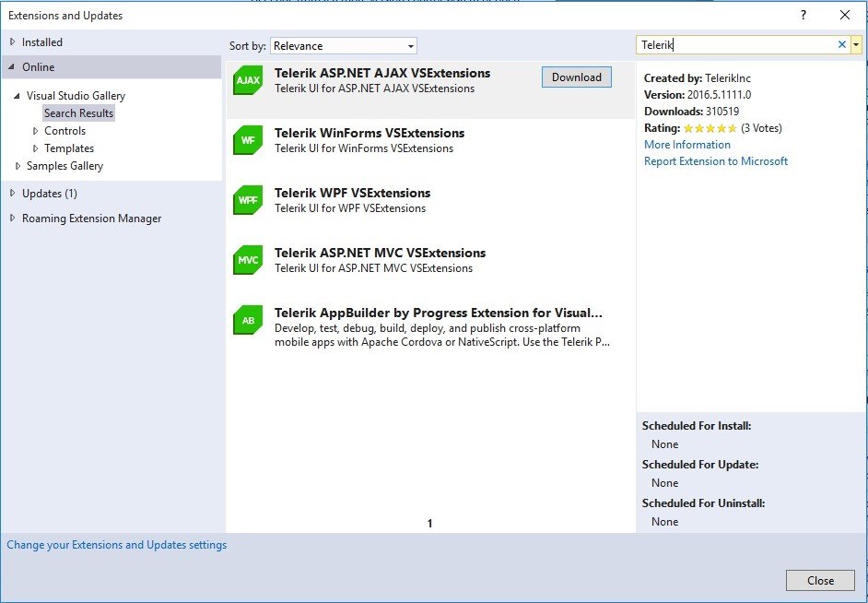Screen dimensions: 868x603
Task: Click Telerik UI for ASP.NET MVC description
Action: click(x=374, y=268)
